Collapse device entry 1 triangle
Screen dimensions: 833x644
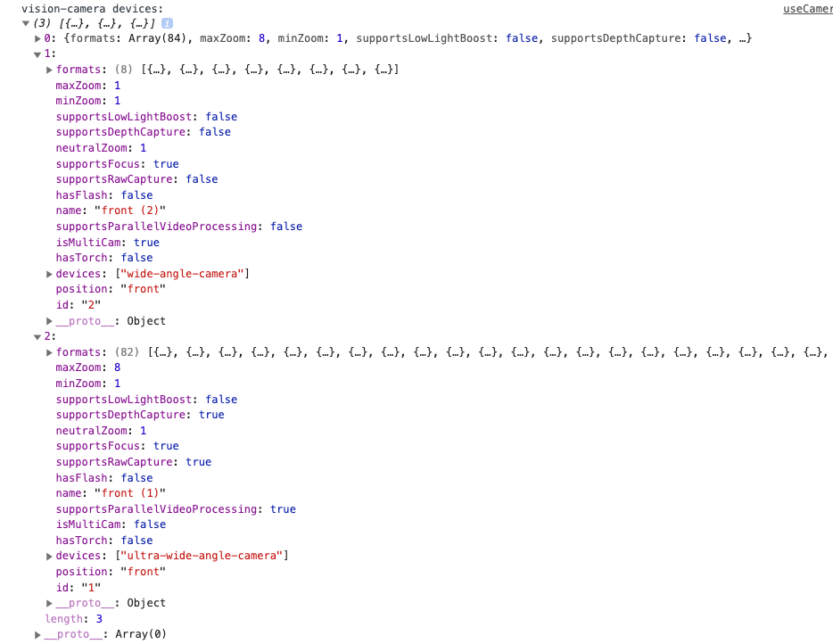(37, 54)
